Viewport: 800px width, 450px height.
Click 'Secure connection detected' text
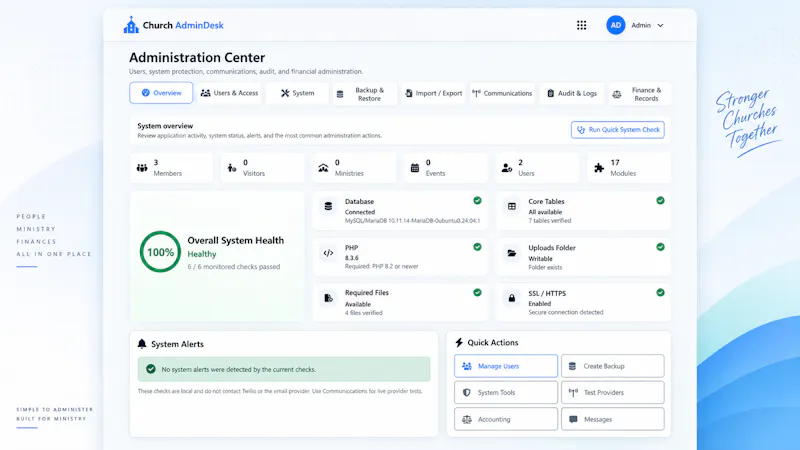pos(566,312)
